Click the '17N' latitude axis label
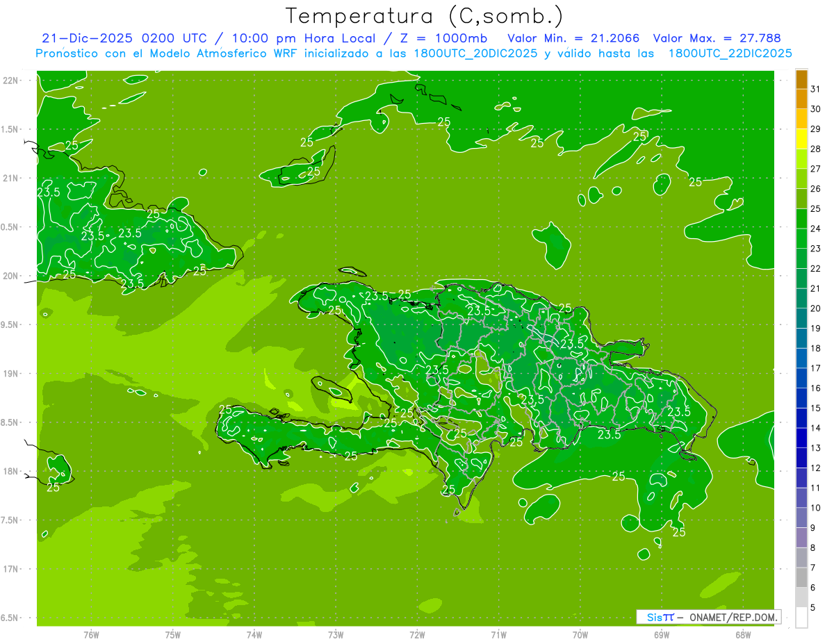This screenshot has height=644, width=834. coord(10,569)
